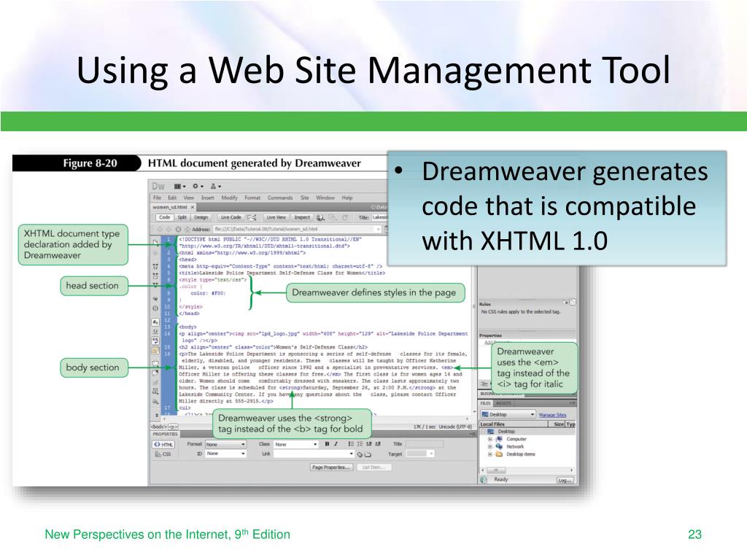Image resolution: width=747 pixels, height=560 pixels.
Task: Click the Manage Sites link
Action: (x=553, y=415)
